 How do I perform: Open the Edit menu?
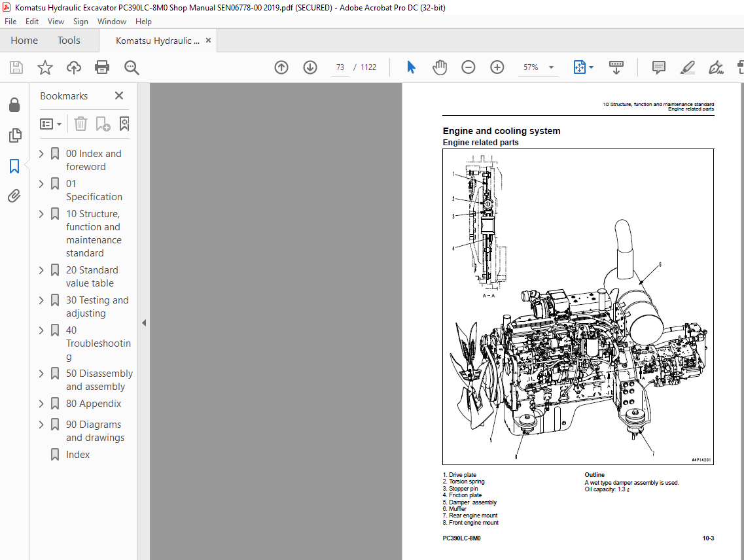[x=32, y=22]
